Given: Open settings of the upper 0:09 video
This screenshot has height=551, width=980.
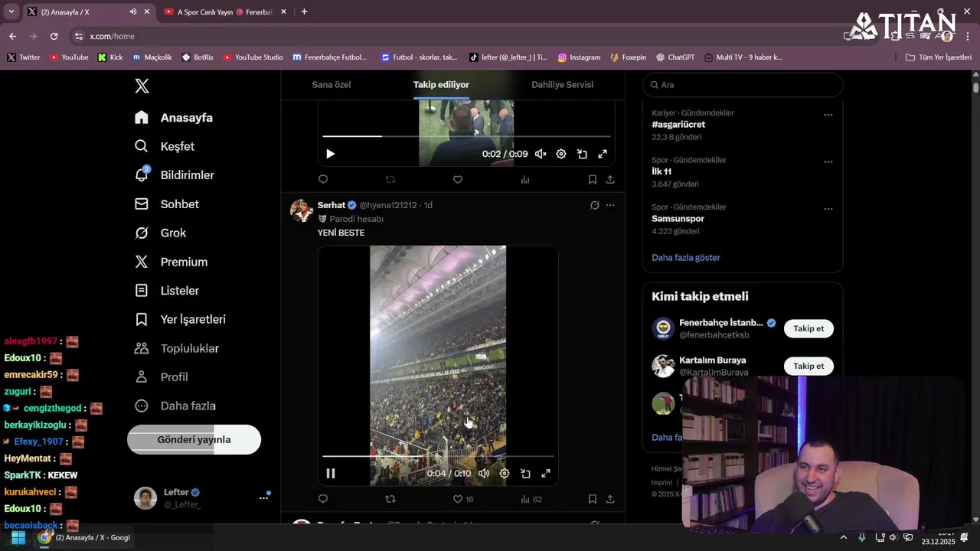Looking at the screenshot, I should pyautogui.click(x=561, y=154).
